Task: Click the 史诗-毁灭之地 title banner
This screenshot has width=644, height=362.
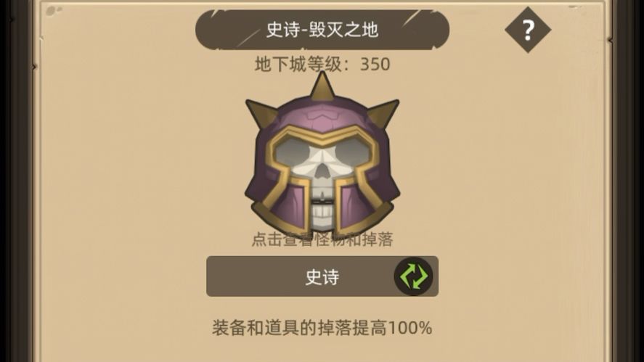Action: coord(322,30)
